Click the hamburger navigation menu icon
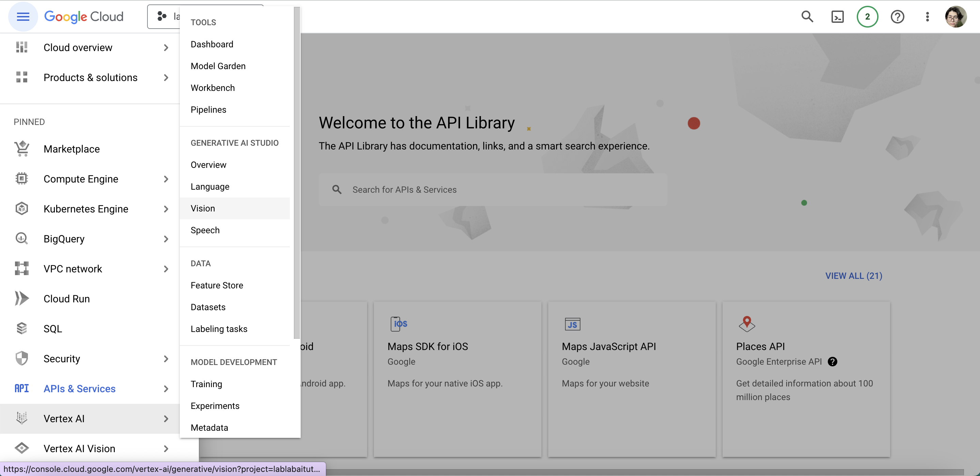980x476 pixels. tap(23, 17)
